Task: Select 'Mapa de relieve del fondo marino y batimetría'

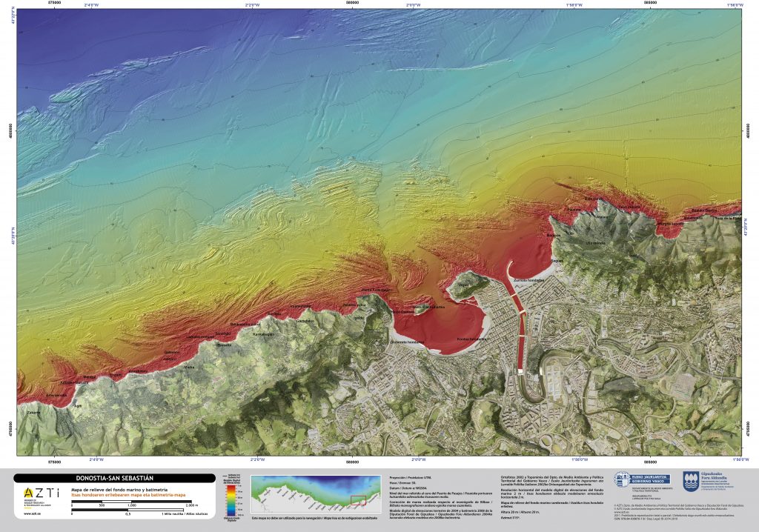Action: pos(119,490)
